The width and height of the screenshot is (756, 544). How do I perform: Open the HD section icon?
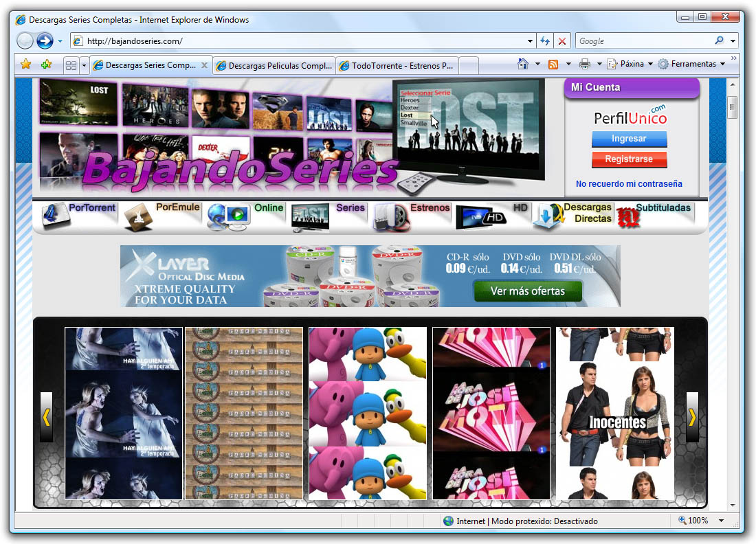pyautogui.click(x=480, y=217)
